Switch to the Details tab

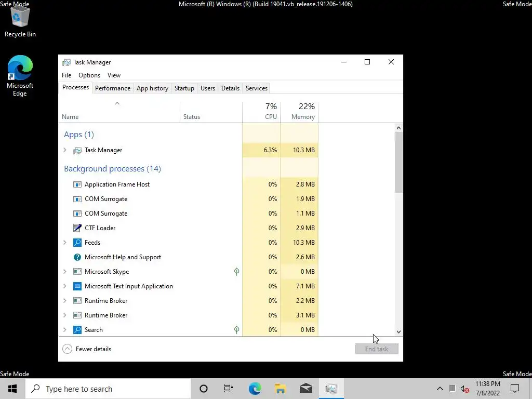coord(230,88)
